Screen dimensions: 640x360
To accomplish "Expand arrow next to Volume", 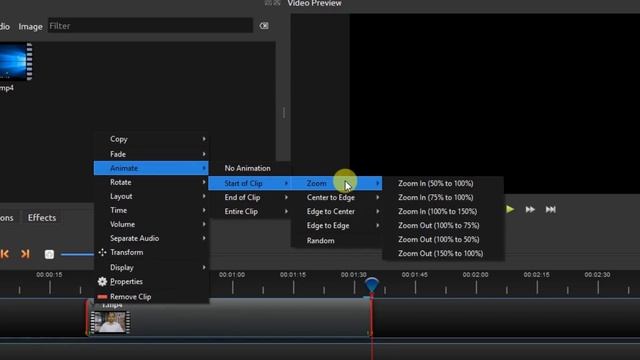I will tap(204, 224).
